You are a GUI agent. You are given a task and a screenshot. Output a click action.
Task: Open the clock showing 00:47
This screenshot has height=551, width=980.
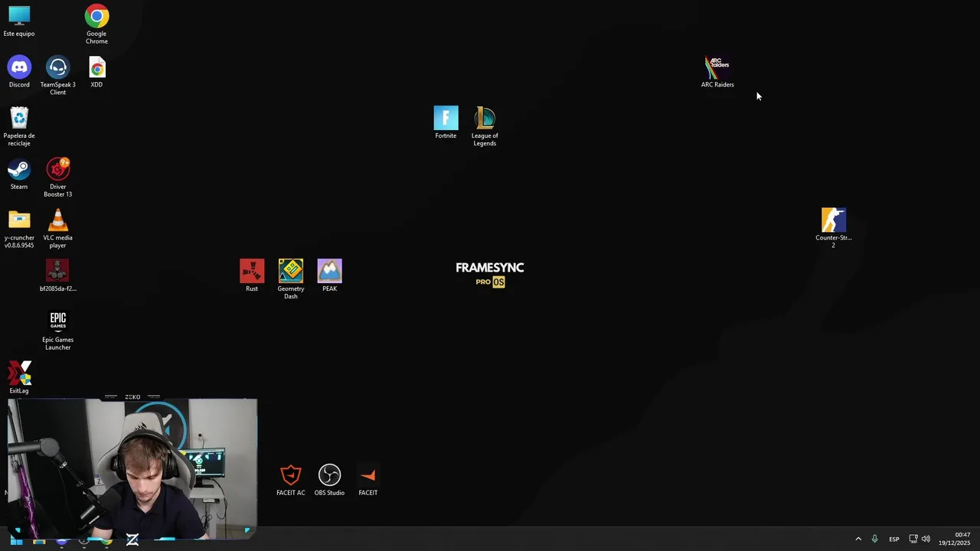tap(955, 539)
